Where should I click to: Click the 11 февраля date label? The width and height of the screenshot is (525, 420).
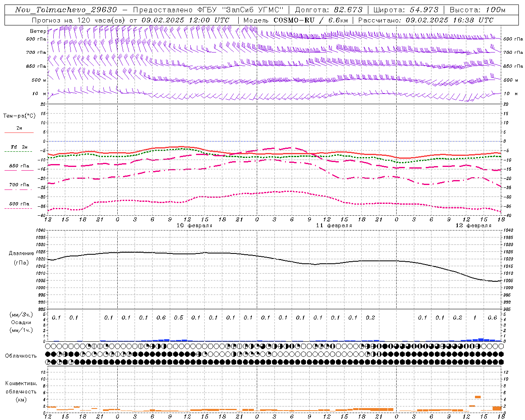pyautogui.click(x=334, y=226)
